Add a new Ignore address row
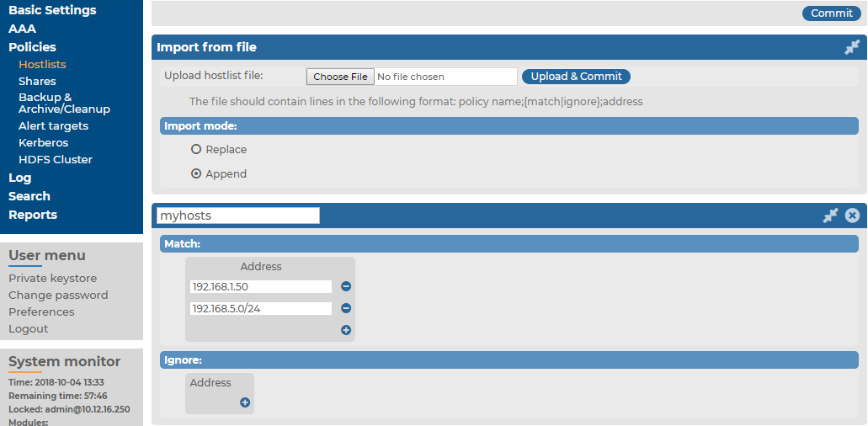The image size is (868, 426). (245, 402)
